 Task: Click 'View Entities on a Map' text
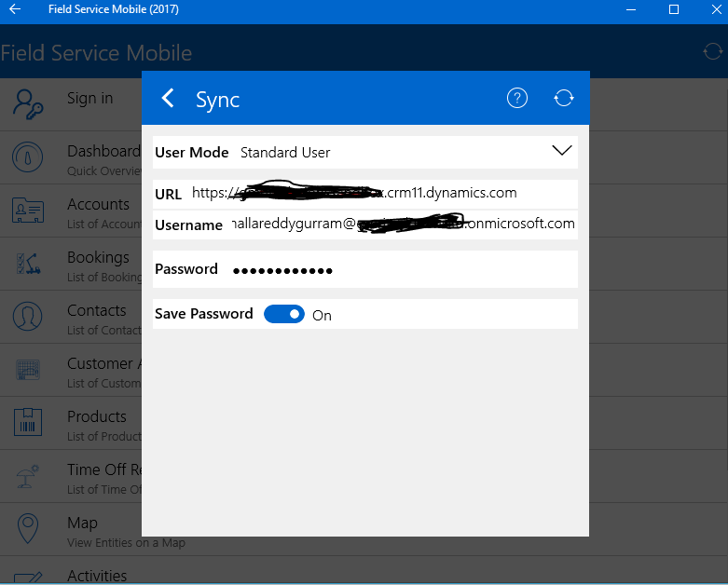[x=126, y=542]
